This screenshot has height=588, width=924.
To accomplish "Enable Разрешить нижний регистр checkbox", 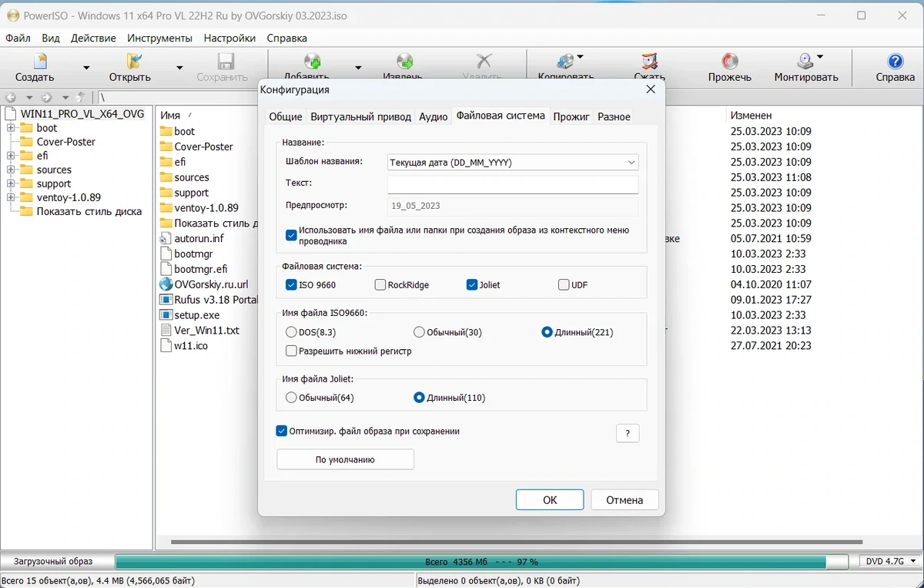I will pyautogui.click(x=290, y=351).
